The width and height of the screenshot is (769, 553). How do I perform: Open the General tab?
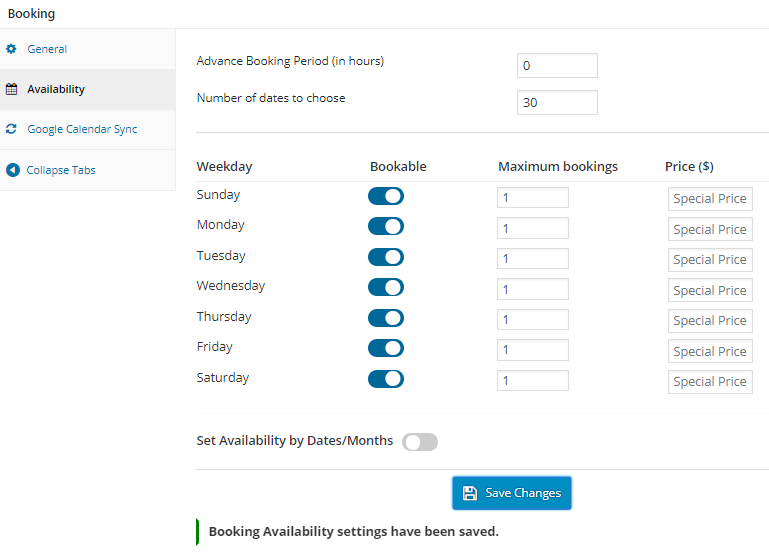(47, 49)
